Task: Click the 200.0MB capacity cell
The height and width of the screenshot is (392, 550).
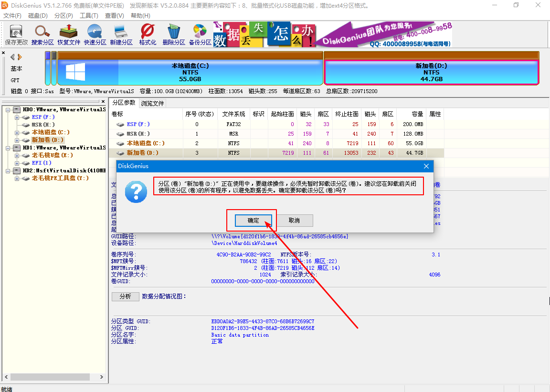Action: pyautogui.click(x=413, y=125)
